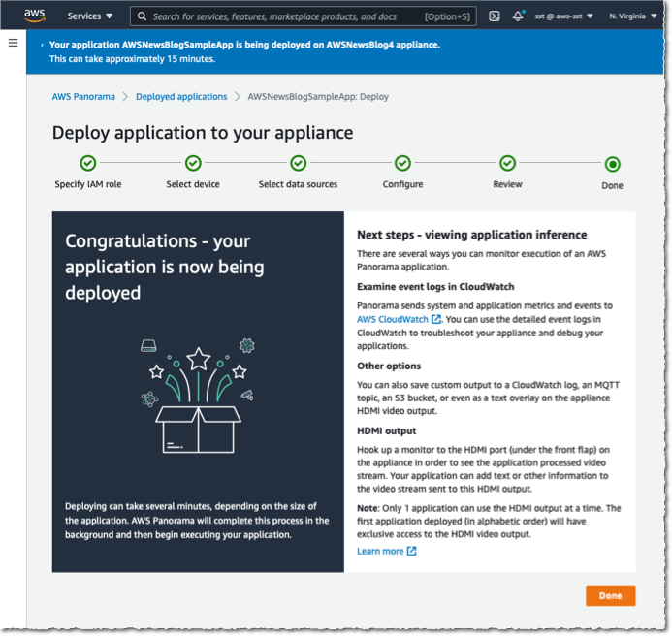
Task: Click the Select device label
Action: point(193,184)
